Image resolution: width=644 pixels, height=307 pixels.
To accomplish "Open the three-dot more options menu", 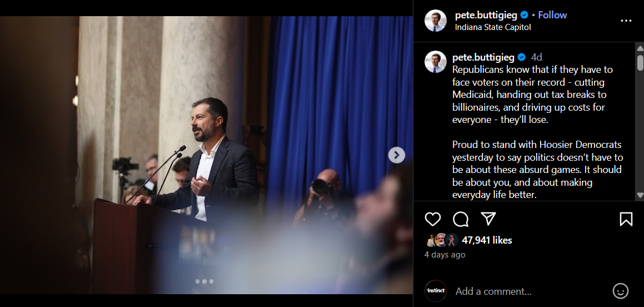I will coord(626,21).
